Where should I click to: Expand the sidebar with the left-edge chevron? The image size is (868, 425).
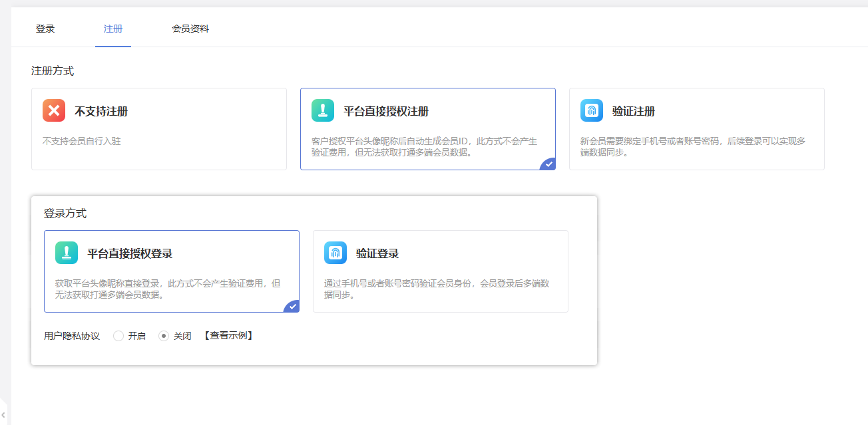pos(3,414)
